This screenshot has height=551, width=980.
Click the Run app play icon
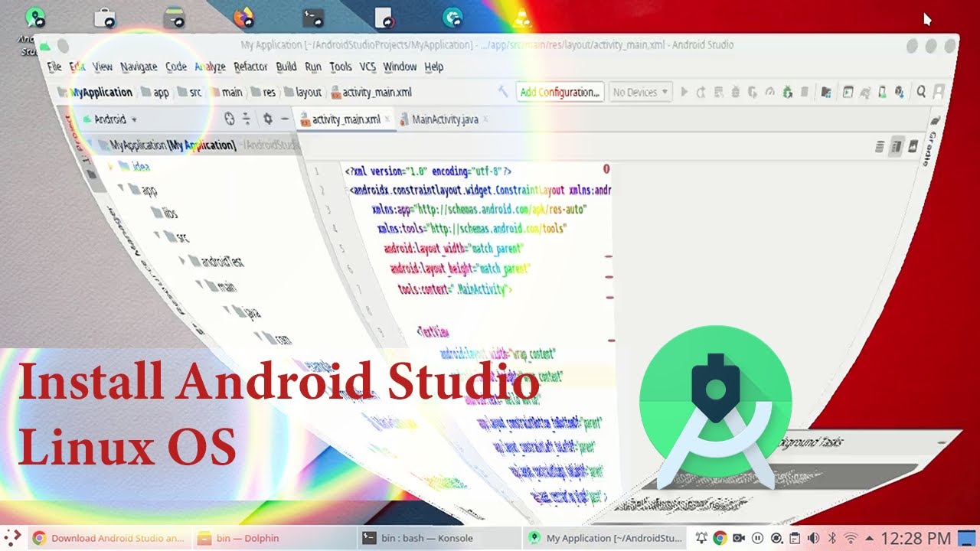pyautogui.click(x=684, y=92)
